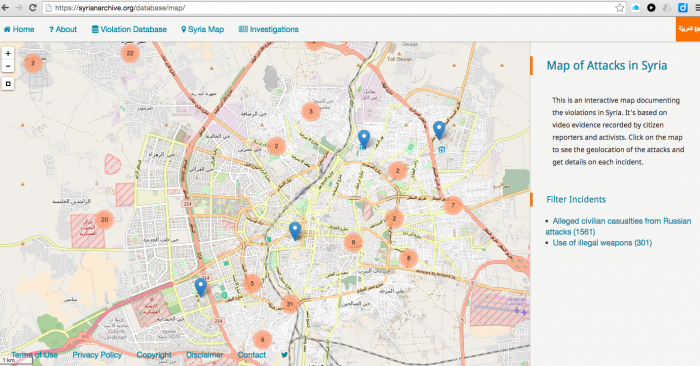Select the top-left cluster marker showing 2
This screenshot has width=700, height=366.
[x=33, y=63]
